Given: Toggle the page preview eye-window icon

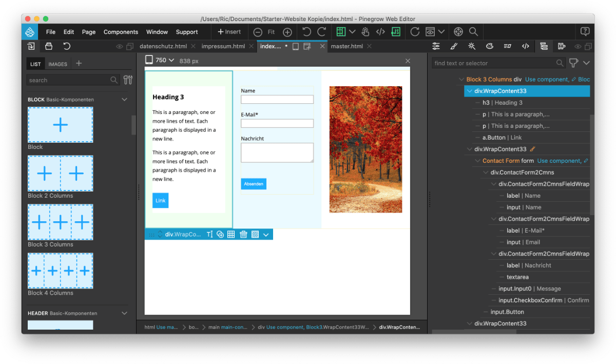Looking at the screenshot, I should 430,32.
